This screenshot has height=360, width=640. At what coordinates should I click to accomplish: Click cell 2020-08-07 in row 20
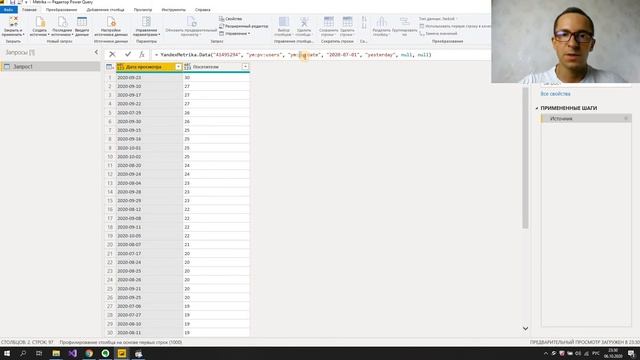(x=149, y=244)
